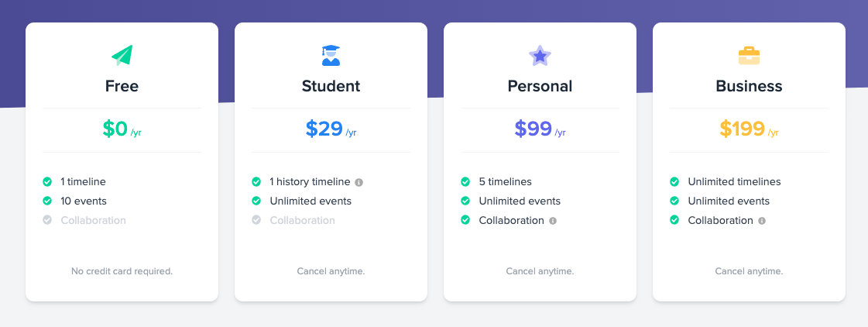Viewport: 868px width, 327px height.
Task: Click info icon beside 1 history timeline
Action: pyautogui.click(x=359, y=182)
